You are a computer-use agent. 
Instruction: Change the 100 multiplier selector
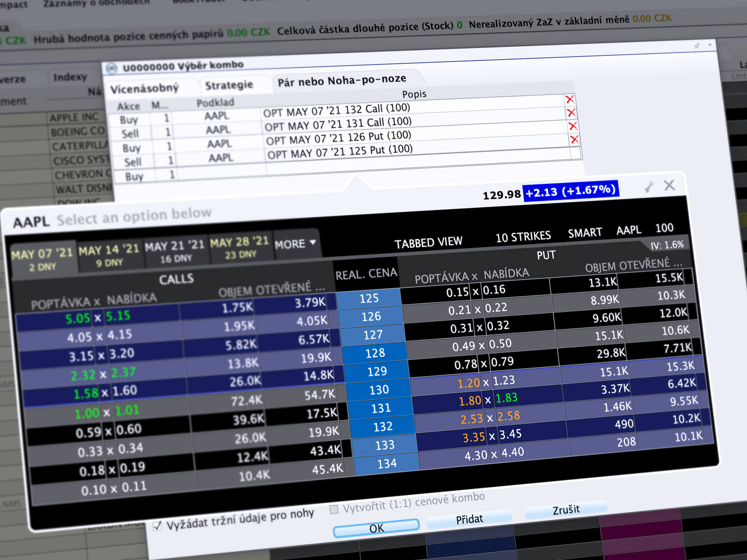[x=664, y=228]
